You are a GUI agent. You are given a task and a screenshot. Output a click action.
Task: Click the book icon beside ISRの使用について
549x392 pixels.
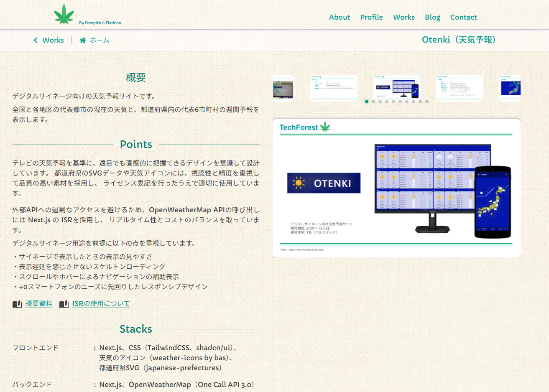64,304
